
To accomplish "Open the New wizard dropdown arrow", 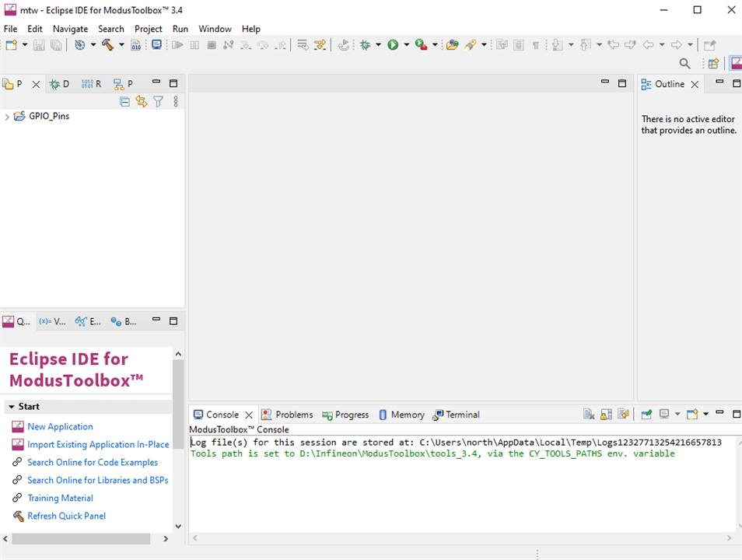I will (x=25, y=45).
